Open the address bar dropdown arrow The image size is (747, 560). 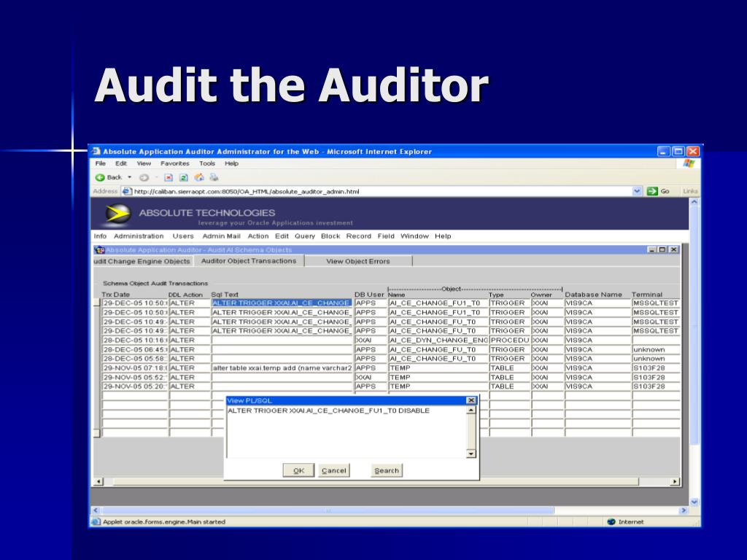(x=637, y=192)
